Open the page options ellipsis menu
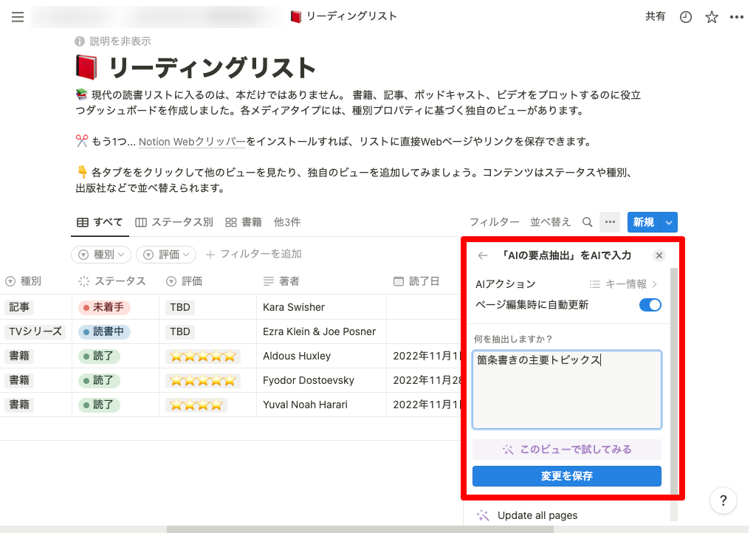 coord(736,17)
